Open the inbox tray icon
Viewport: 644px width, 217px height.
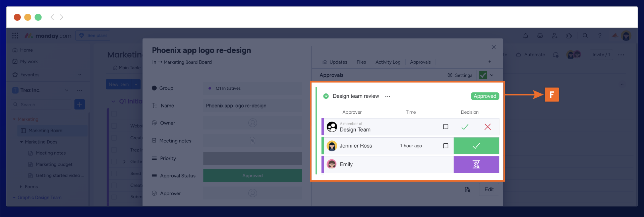tap(540, 35)
